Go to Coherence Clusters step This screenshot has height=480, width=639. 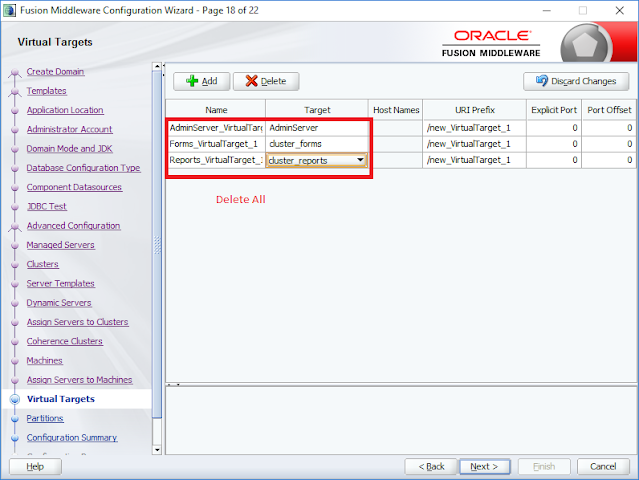tap(64, 341)
